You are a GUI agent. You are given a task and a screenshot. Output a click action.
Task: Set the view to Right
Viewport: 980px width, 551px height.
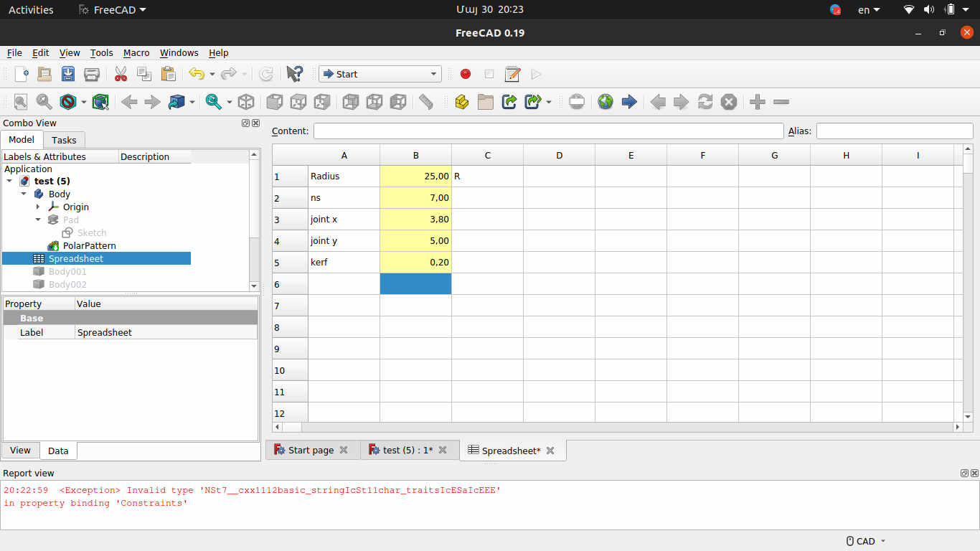(322, 102)
